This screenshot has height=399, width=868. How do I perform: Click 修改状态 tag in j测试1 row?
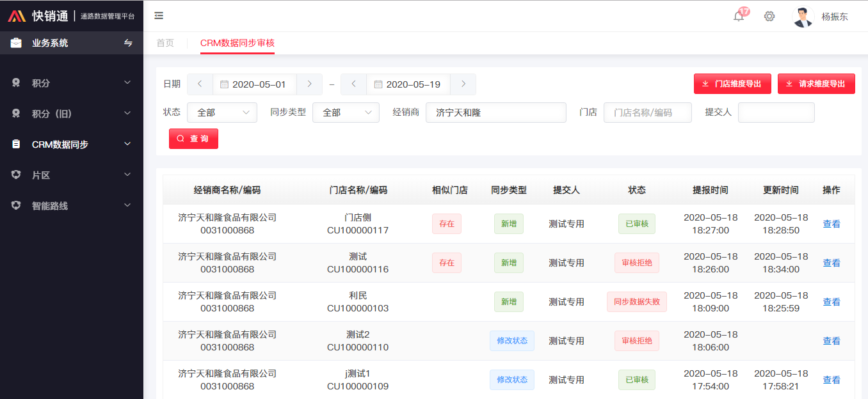point(512,380)
